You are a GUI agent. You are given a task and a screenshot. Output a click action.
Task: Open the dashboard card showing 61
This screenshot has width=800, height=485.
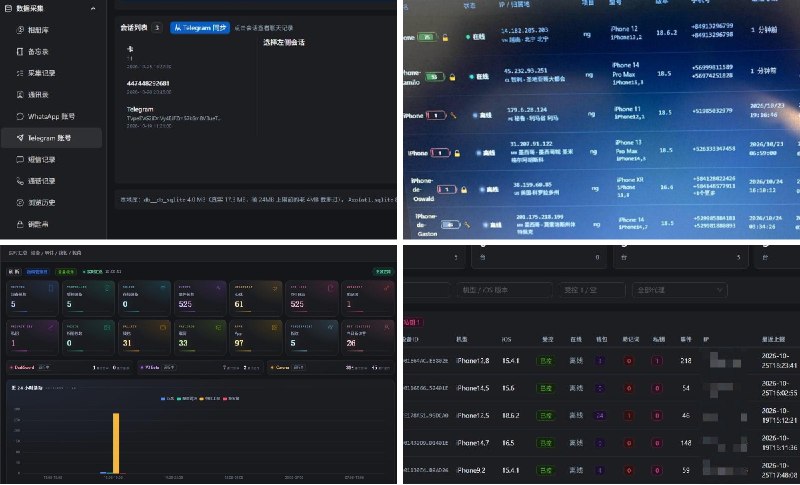click(256, 297)
